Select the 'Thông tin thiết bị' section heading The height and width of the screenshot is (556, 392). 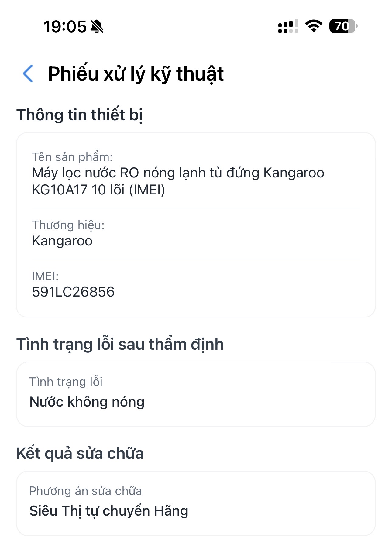click(80, 115)
